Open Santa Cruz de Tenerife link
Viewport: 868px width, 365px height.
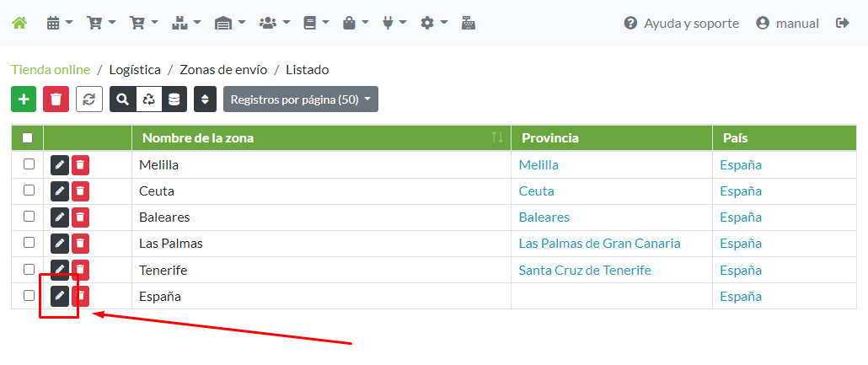585,271
